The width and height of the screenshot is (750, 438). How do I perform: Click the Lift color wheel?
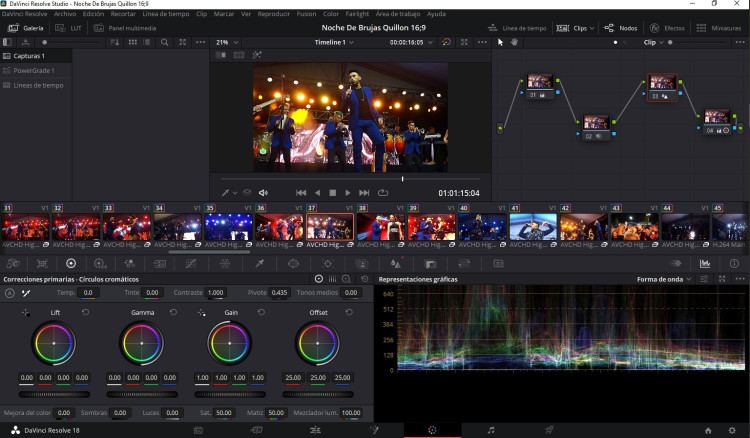54,343
